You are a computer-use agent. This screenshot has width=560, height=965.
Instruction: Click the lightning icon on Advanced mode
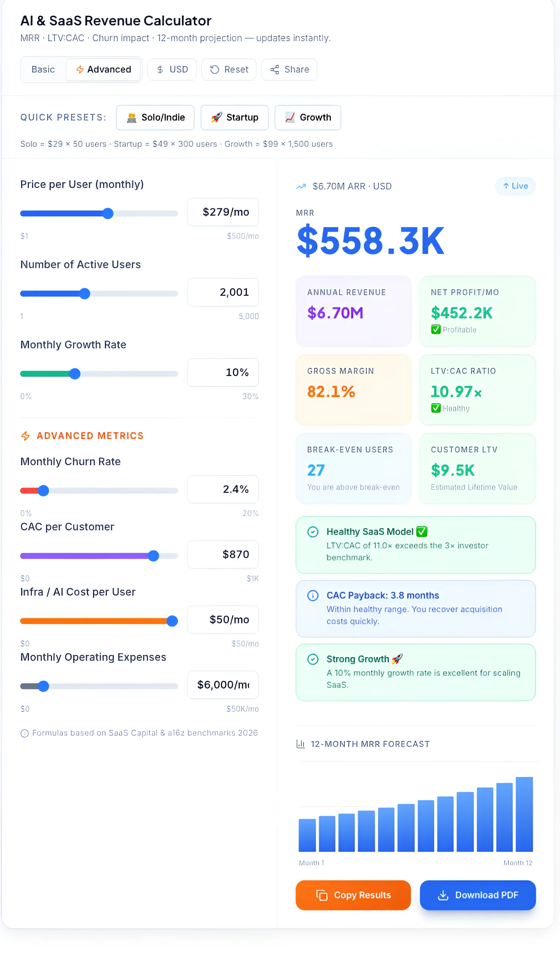[80, 70]
